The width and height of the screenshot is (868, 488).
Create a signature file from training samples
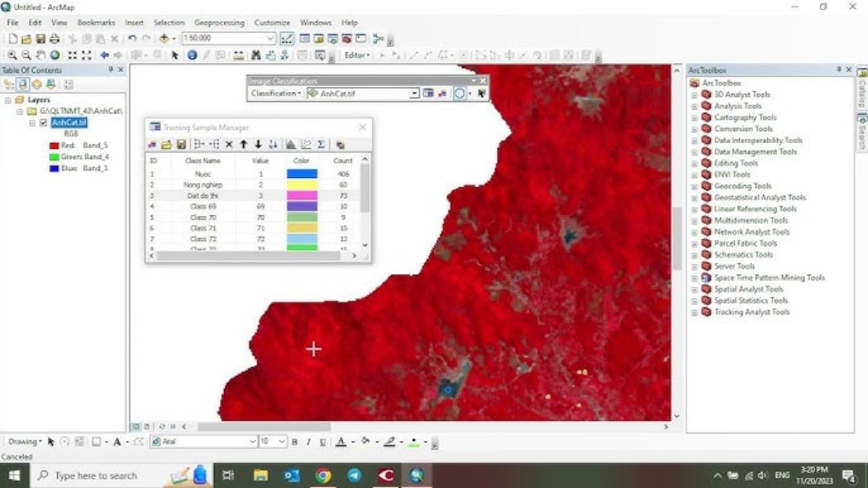(x=340, y=144)
